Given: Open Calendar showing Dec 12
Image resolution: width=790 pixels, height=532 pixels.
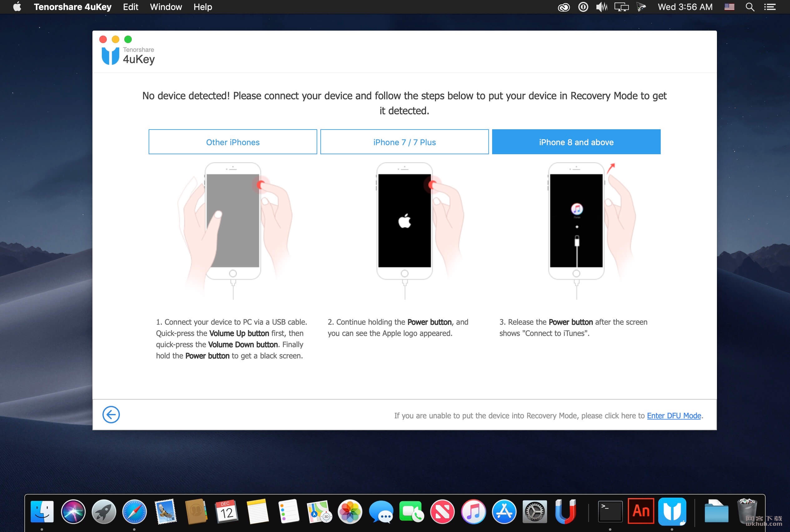Looking at the screenshot, I should (227, 511).
